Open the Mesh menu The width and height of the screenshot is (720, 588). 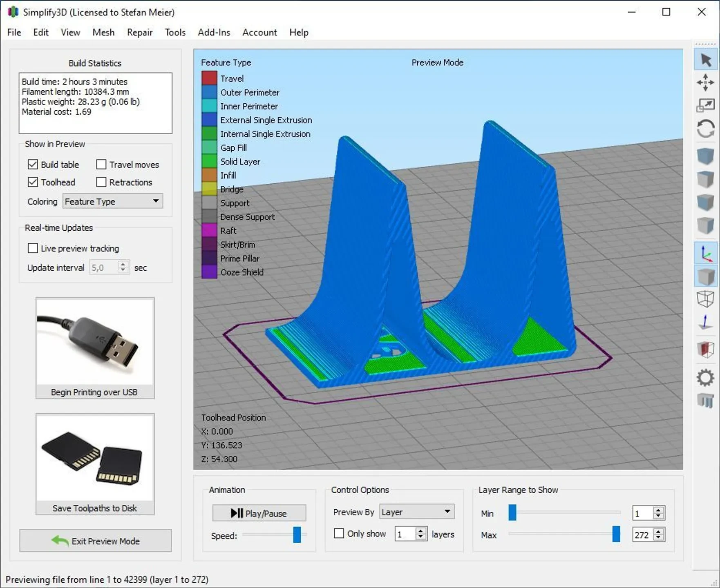103,32
